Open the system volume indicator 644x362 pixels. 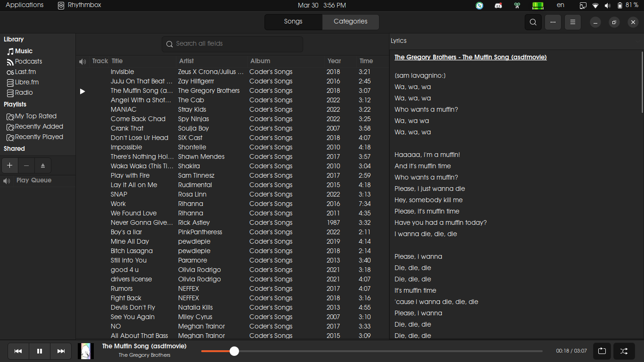(x=607, y=6)
